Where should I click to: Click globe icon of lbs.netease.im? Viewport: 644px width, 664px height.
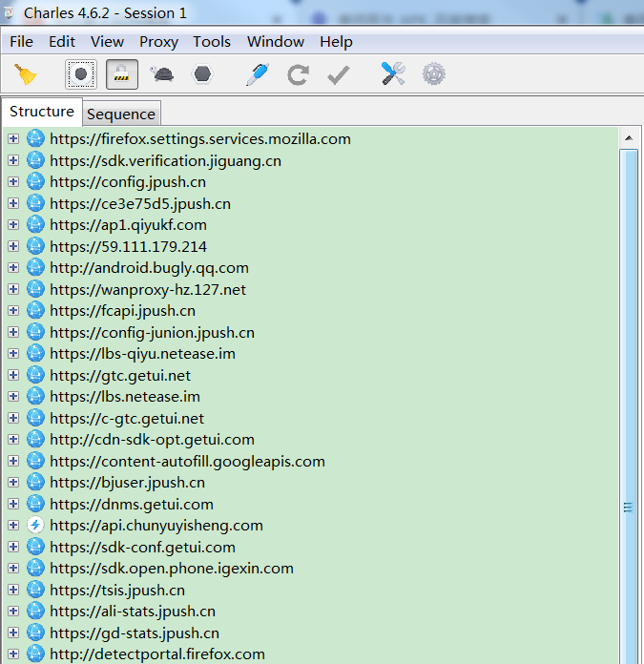(x=35, y=396)
